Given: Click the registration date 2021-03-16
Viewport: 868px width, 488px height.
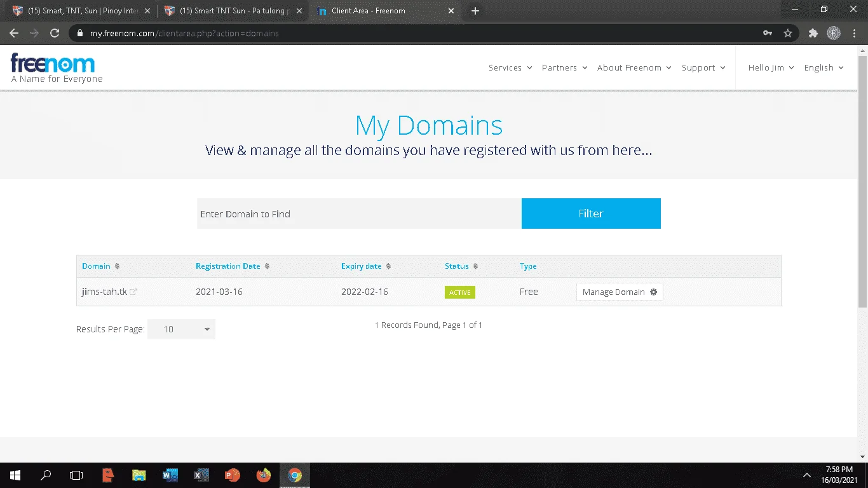Looking at the screenshot, I should pos(219,292).
